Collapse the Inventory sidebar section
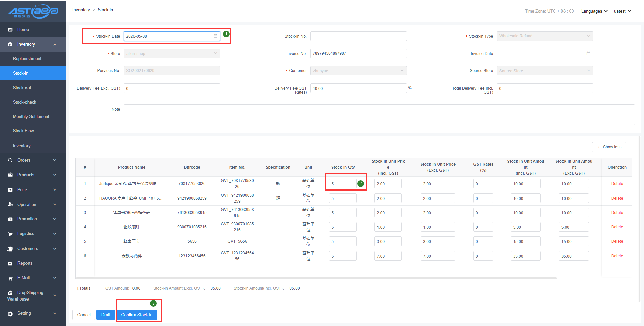The image size is (644, 326). click(55, 44)
